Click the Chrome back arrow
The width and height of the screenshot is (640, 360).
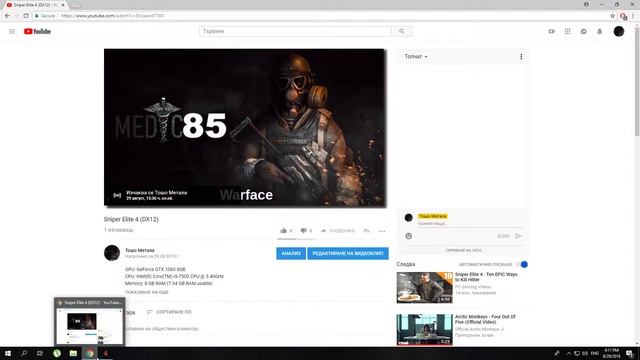click(x=7, y=16)
